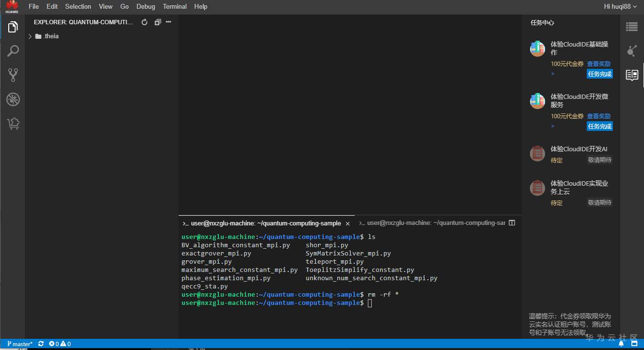Screen dimensions: 644x350
Task: Open the Debug view icon
Action: point(13,99)
